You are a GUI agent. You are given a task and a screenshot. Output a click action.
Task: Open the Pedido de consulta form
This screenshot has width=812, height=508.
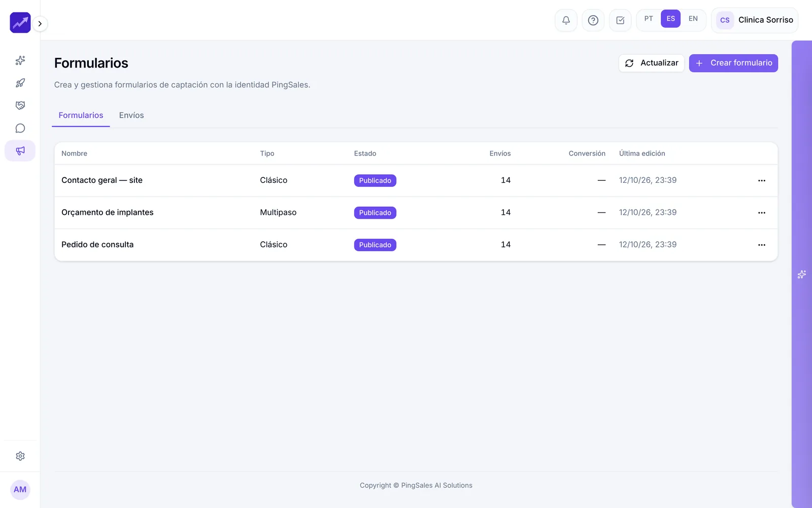pyautogui.click(x=97, y=244)
